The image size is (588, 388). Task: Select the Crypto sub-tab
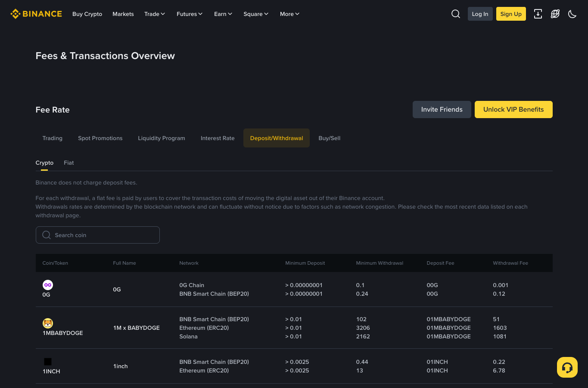tap(44, 163)
